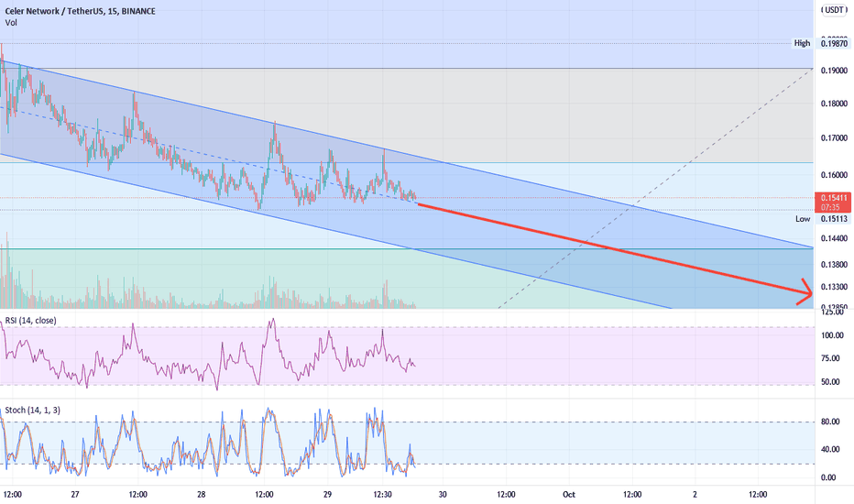
Task: Click the 100.00 level on RSI axis
Action: [832, 335]
